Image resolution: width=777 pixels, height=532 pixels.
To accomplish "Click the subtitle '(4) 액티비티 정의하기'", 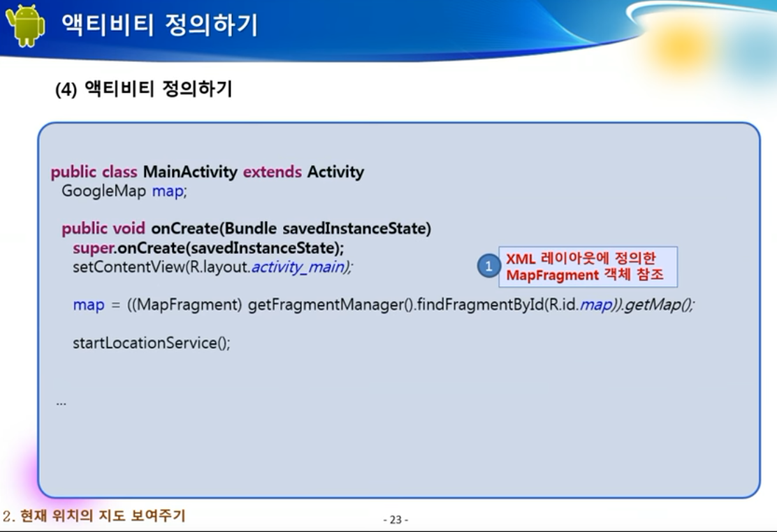I will [x=144, y=89].
